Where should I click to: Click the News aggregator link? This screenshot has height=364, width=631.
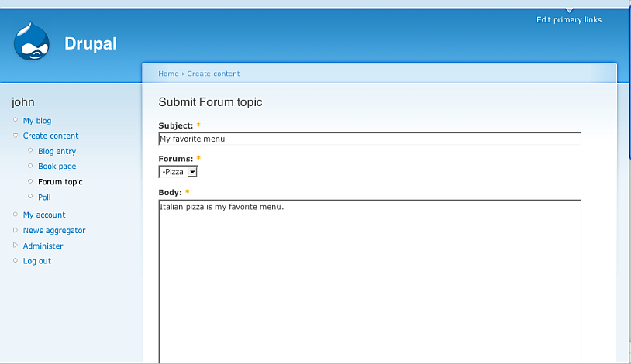point(54,231)
